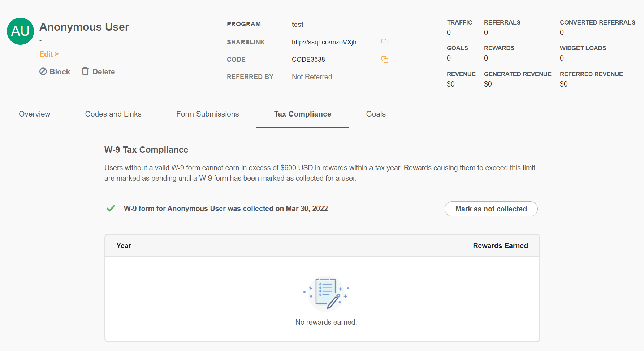This screenshot has height=351, width=644.
Task: Click the green AU avatar circle
Action: pos(20,31)
